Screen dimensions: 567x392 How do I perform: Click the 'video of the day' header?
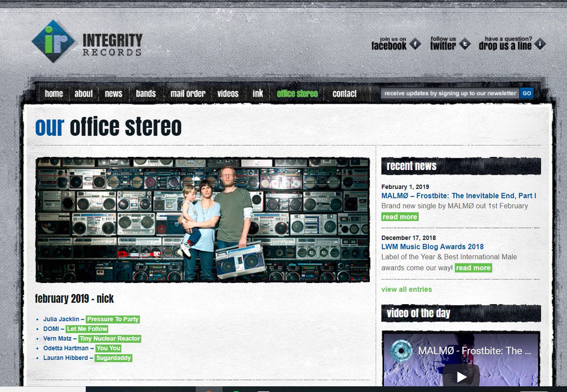pyautogui.click(x=461, y=313)
